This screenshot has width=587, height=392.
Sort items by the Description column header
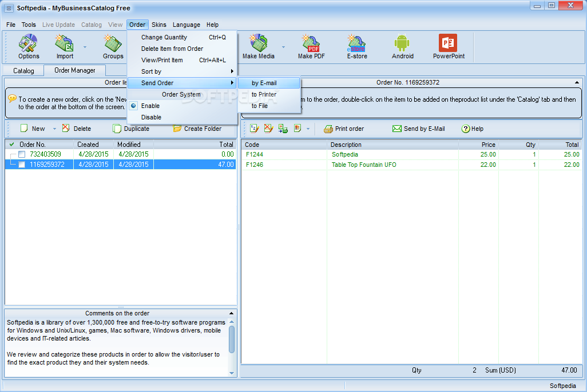click(392, 145)
